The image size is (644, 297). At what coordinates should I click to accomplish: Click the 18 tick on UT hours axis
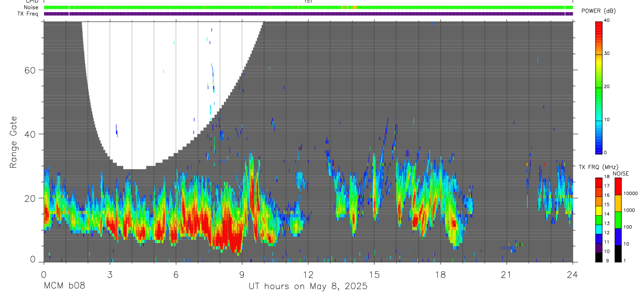coord(441,274)
